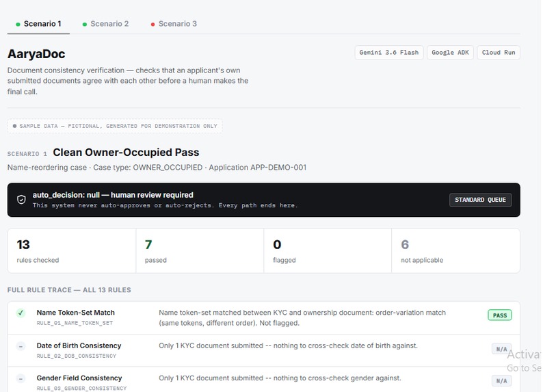Click the Clean Owner-Occupied Pass heading

[x=126, y=153]
